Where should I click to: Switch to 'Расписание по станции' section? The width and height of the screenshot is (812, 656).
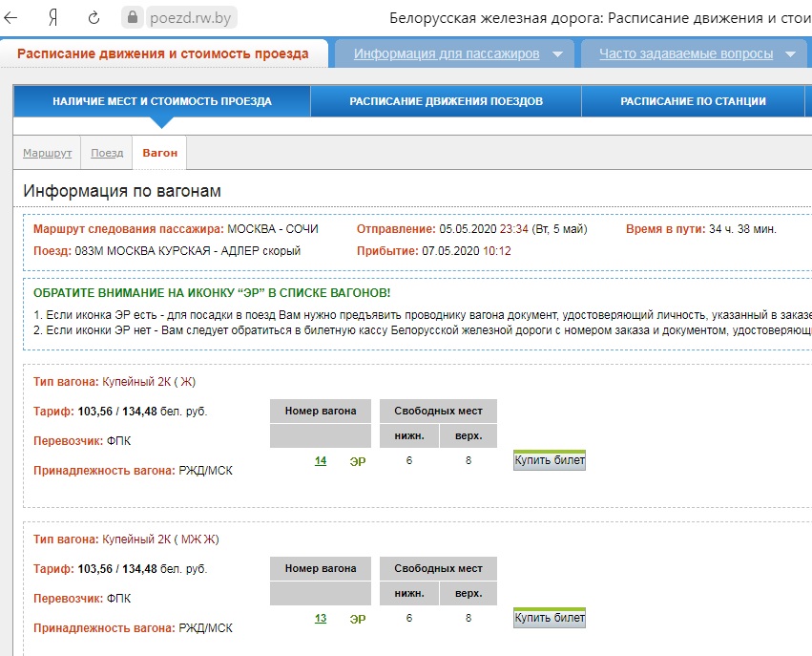pos(693,101)
